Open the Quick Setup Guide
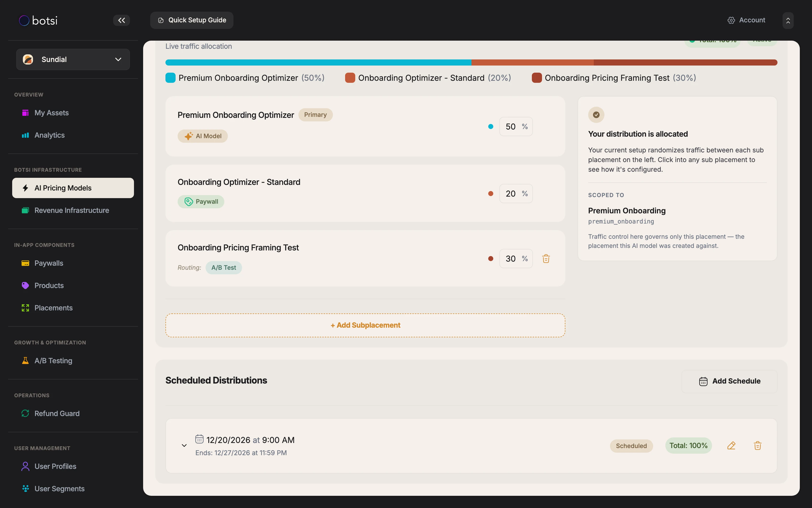The width and height of the screenshot is (812, 508). (x=192, y=20)
